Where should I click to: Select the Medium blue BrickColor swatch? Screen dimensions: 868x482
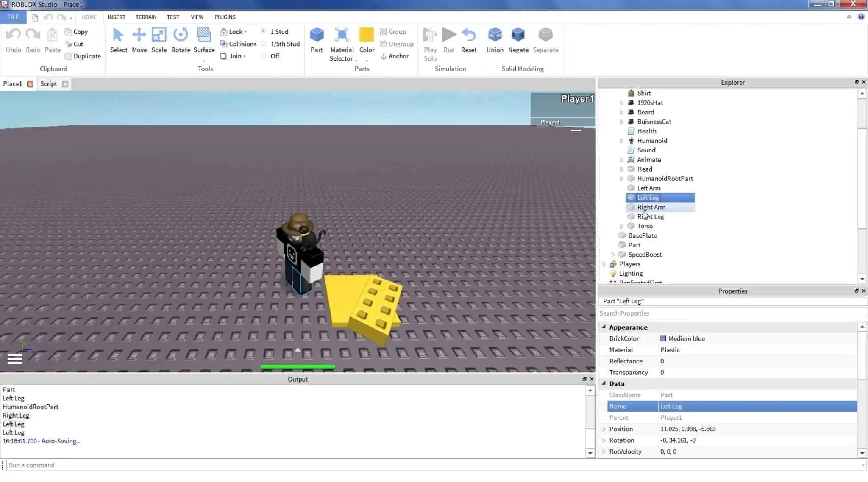663,338
